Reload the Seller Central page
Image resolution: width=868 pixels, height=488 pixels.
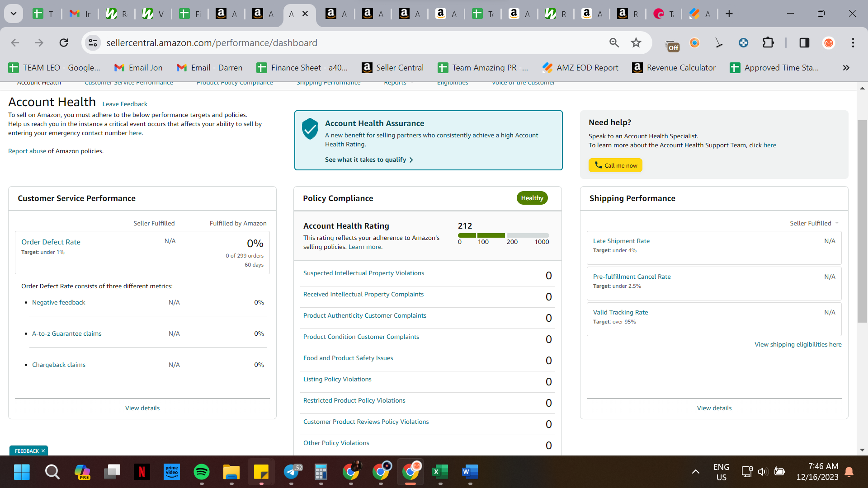click(x=64, y=43)
